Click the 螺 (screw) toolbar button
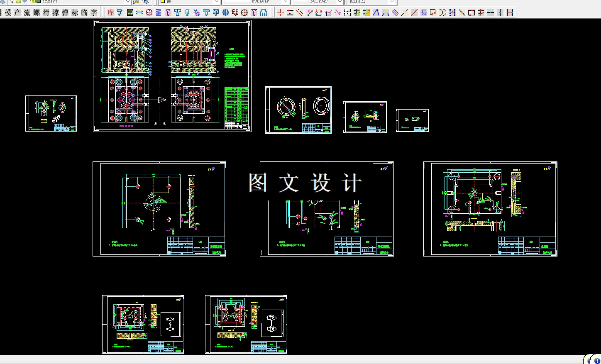This screenshot has height=364, width=601. 37,12
